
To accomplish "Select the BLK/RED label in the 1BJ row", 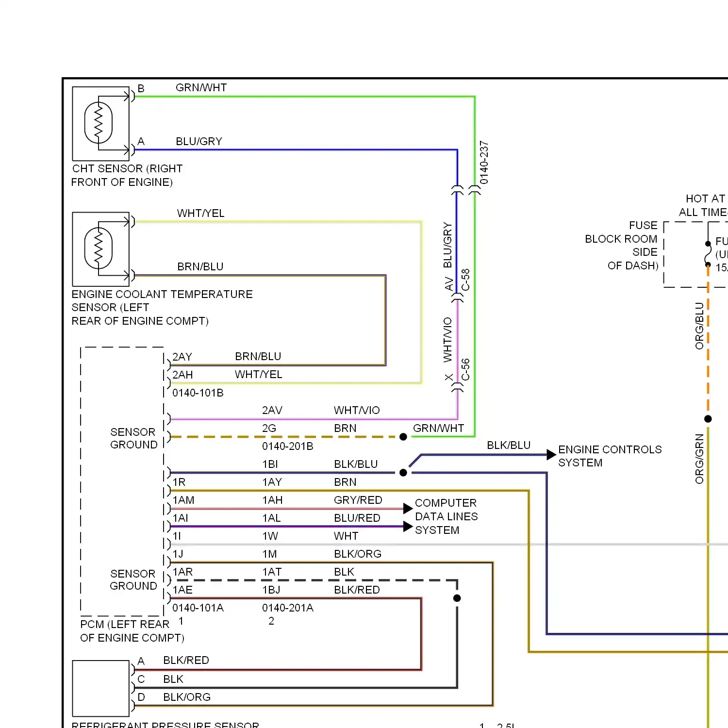I will (357, 590).
